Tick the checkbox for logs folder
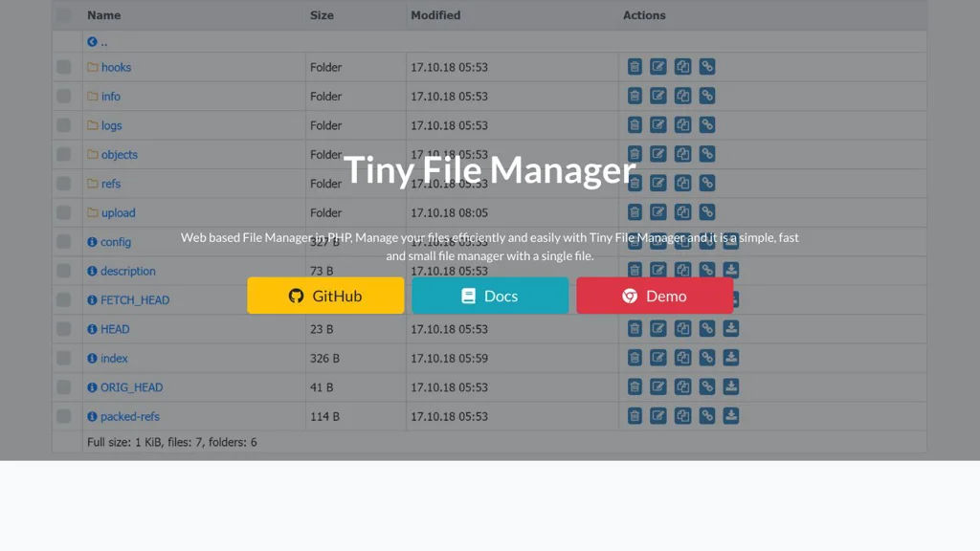The height and width of the screenshot is (551, 980). click(x=64, y=125)
